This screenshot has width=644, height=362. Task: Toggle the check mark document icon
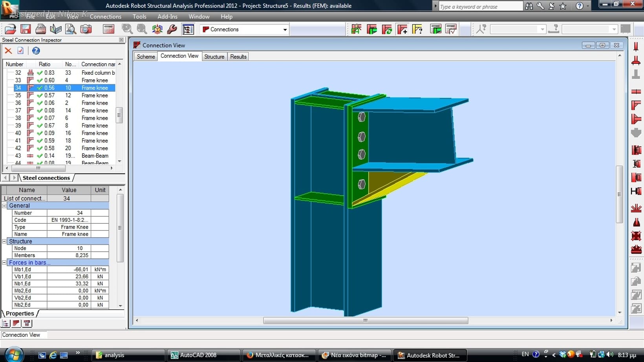coord(20,51)
